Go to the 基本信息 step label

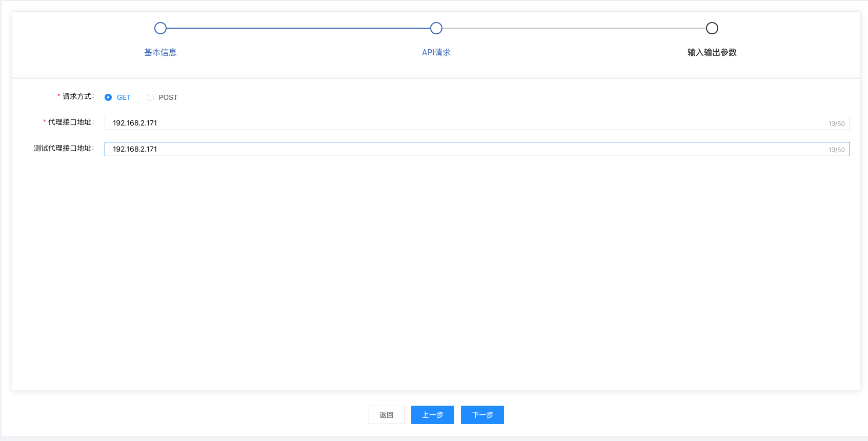click(160, 52)
